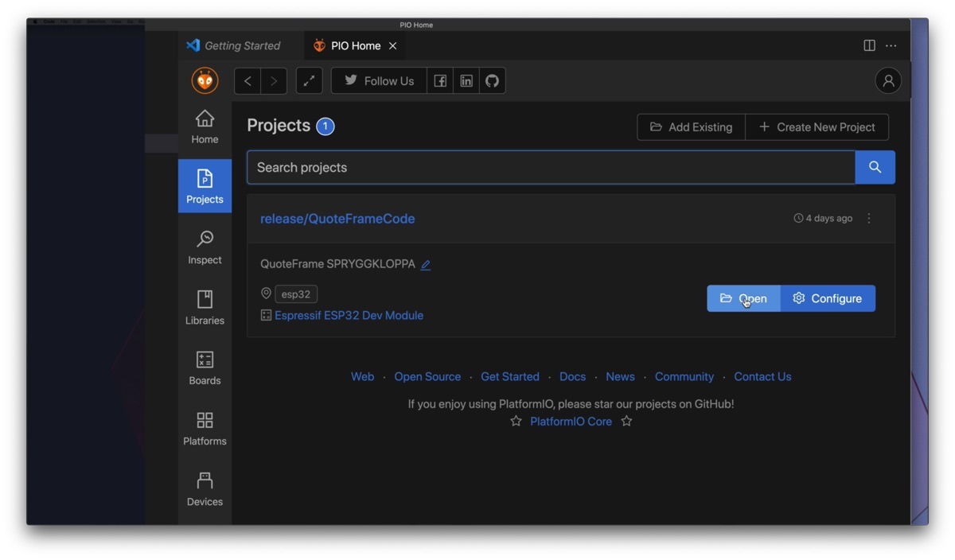Click the Docs footer link
This screenshot has height=560, width=955.
tap(572, 377)
